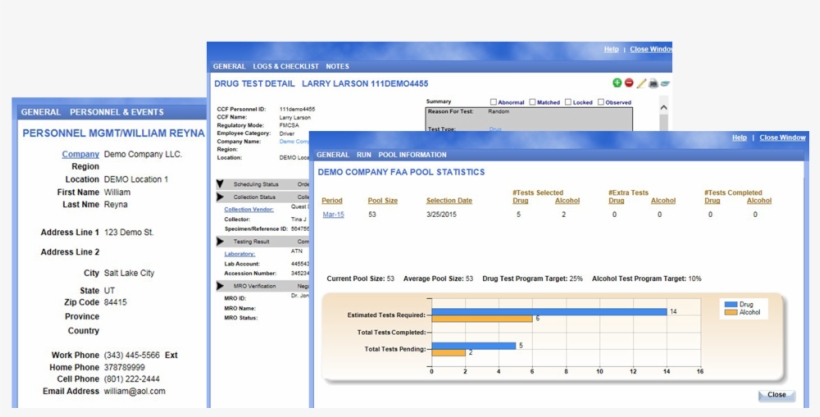The width and height of the screenshot is (820, 417).
Task: Click the 123 Demo St. address value
Action: coord(129,232)
